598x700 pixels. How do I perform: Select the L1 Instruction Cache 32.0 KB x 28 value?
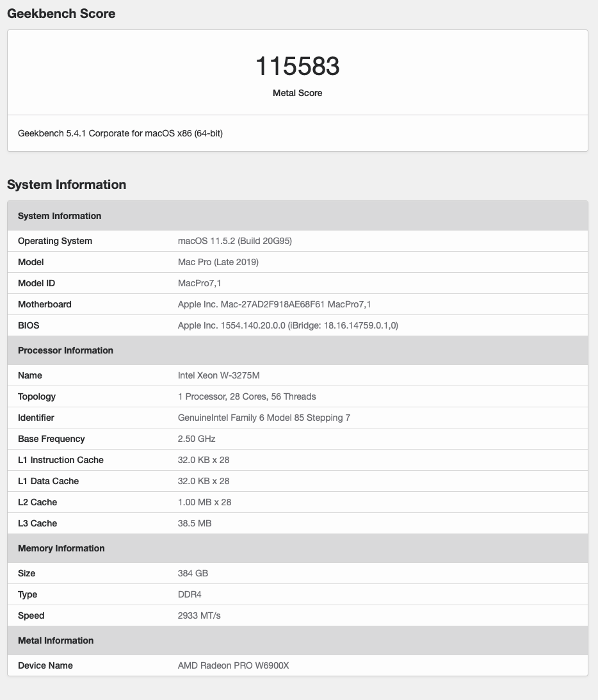coord(204,460)
